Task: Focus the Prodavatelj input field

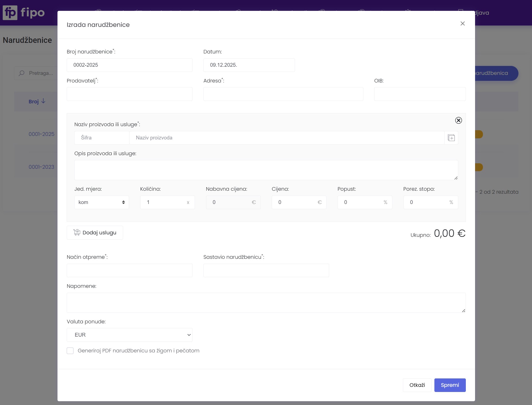Action: [x=129, y=94]
